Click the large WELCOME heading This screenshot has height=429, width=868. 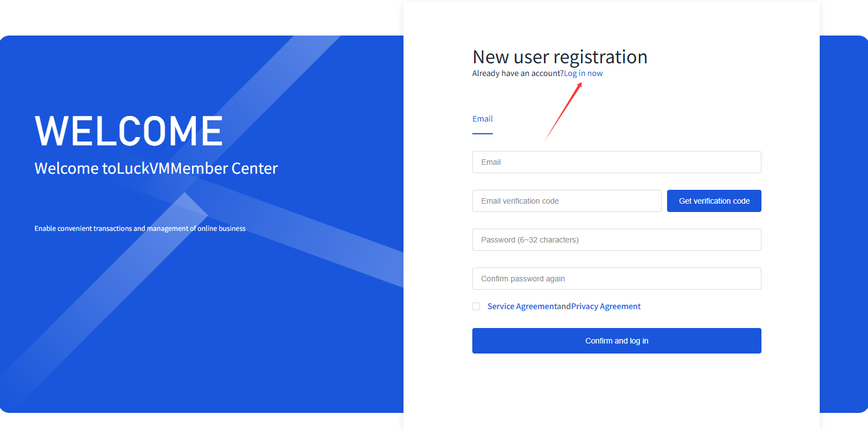pyautogui.click(x=129, y=131)
